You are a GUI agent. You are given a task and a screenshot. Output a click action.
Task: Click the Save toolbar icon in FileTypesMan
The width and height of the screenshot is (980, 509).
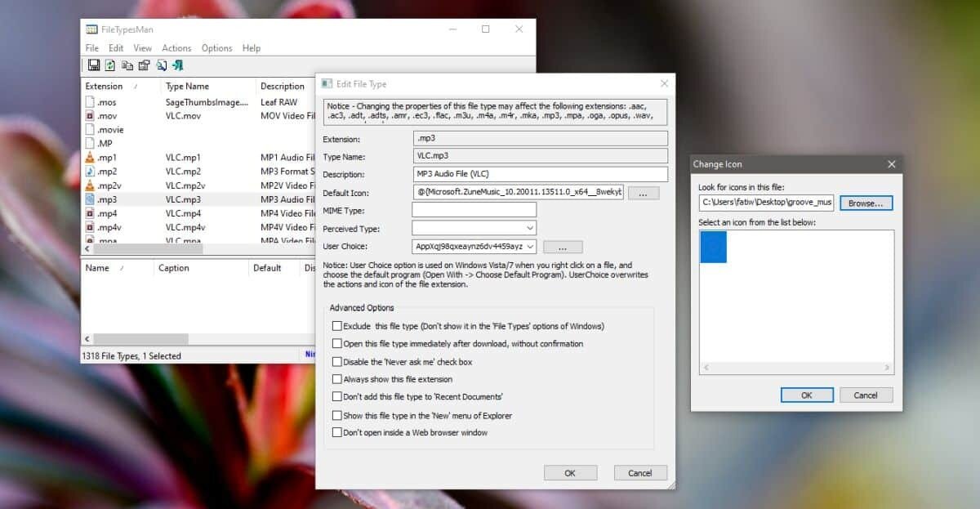pyautogui.click(x=93, y=65)
